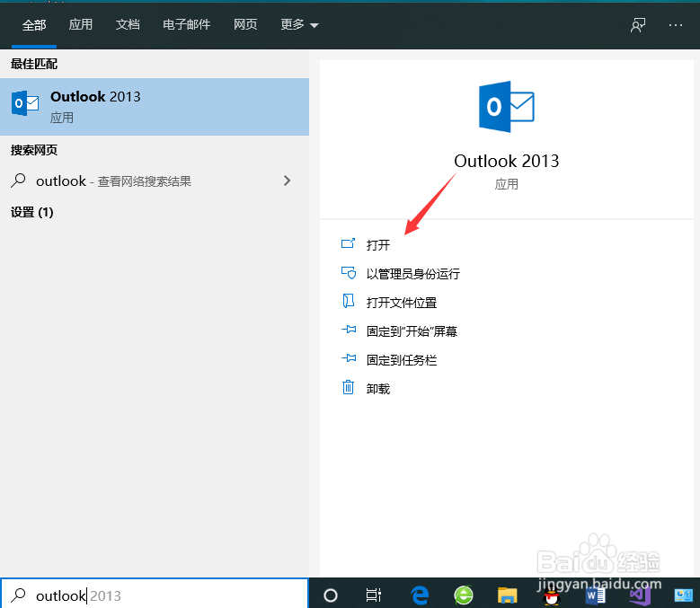Switch to the 文档 tab
Viewport: 700px width, 608px height.
[x=128, y=24]
